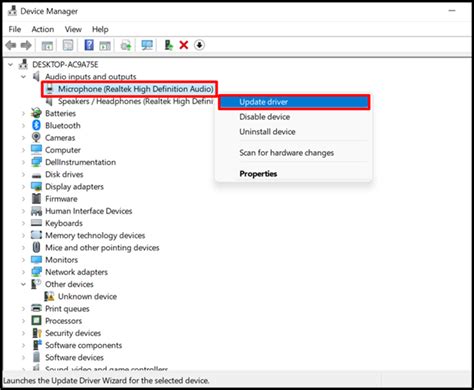
Task: Select the Software components label
Action: [83, 345]
